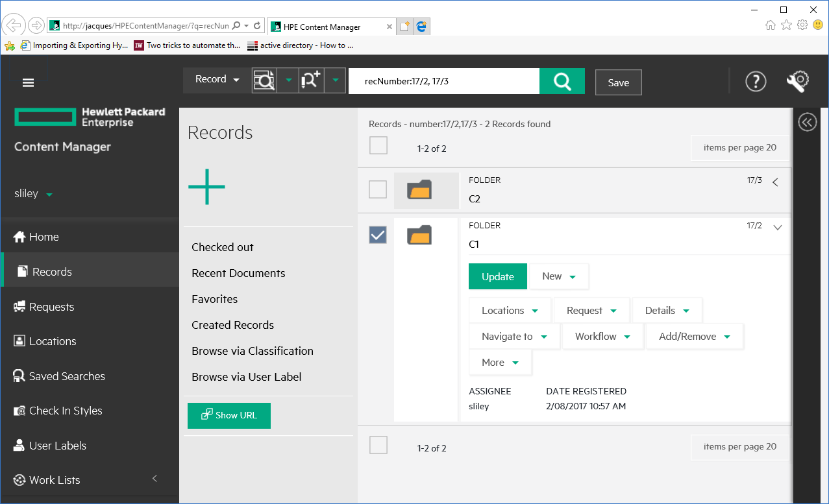Open Locations in sidebar

[90, 341]
